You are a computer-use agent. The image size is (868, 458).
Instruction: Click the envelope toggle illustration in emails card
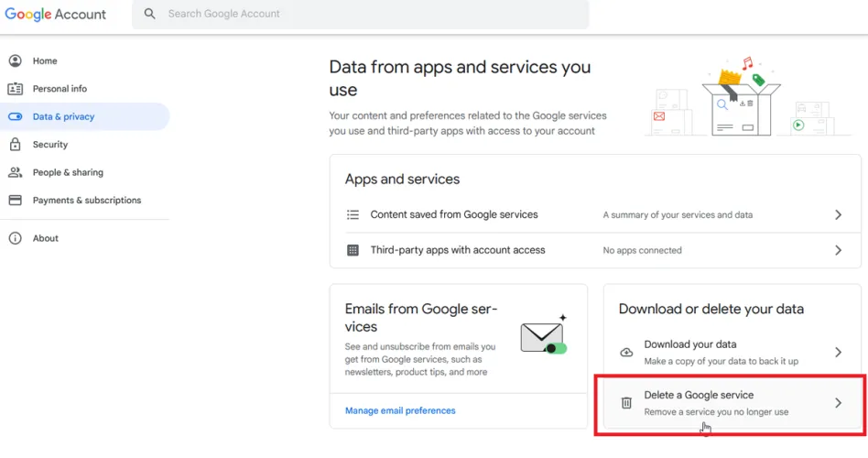click(544, 337)
